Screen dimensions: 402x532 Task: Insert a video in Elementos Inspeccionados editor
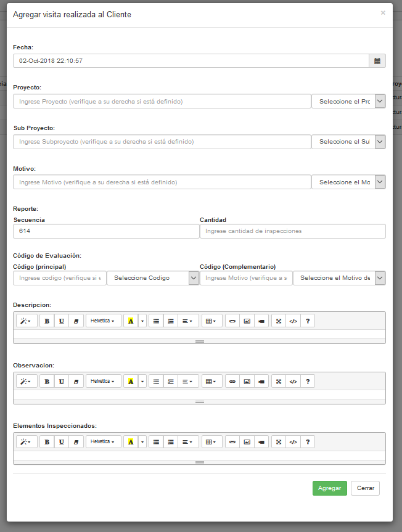[x=261, y=442]
